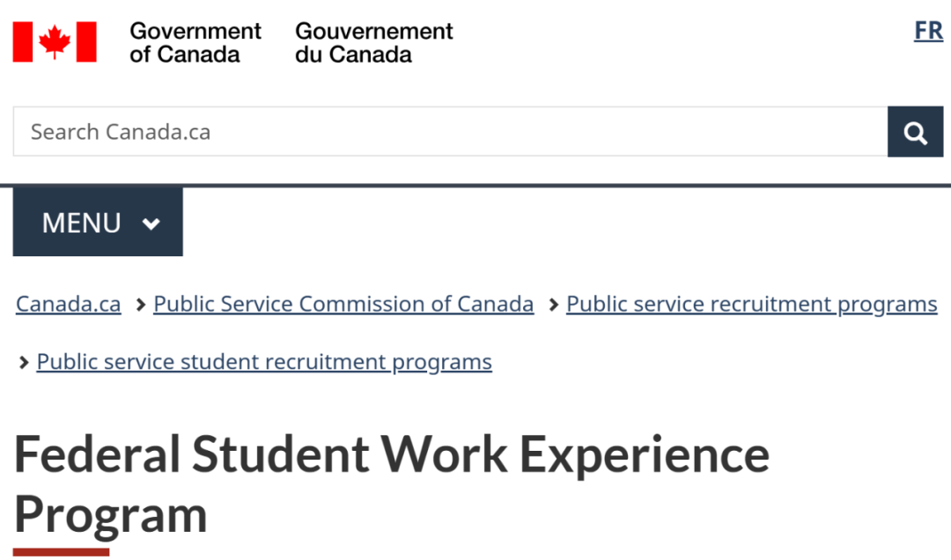The width and height of the screenshot is (951, 560).
Task: Click chevron before Public service student recruitment
Action: pyautogui.click(x=24, y=363)
